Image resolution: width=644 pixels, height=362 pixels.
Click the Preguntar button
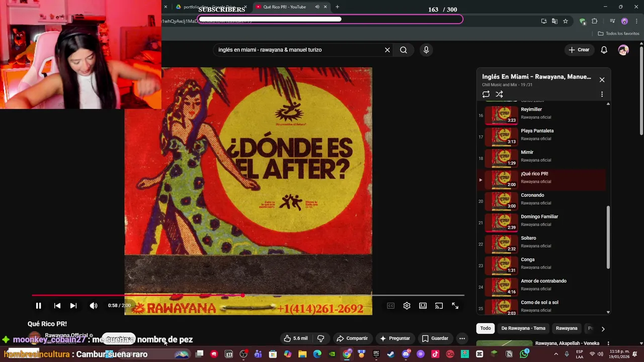click(x=395, y=338)
